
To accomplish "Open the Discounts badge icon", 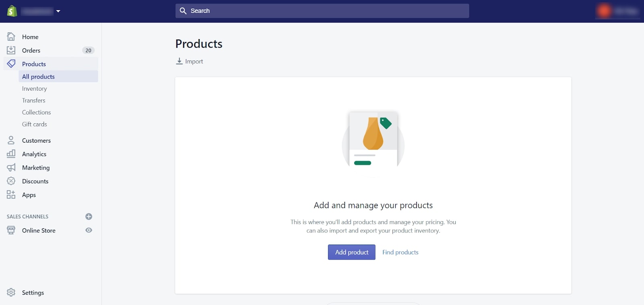I will coord(11,181).
